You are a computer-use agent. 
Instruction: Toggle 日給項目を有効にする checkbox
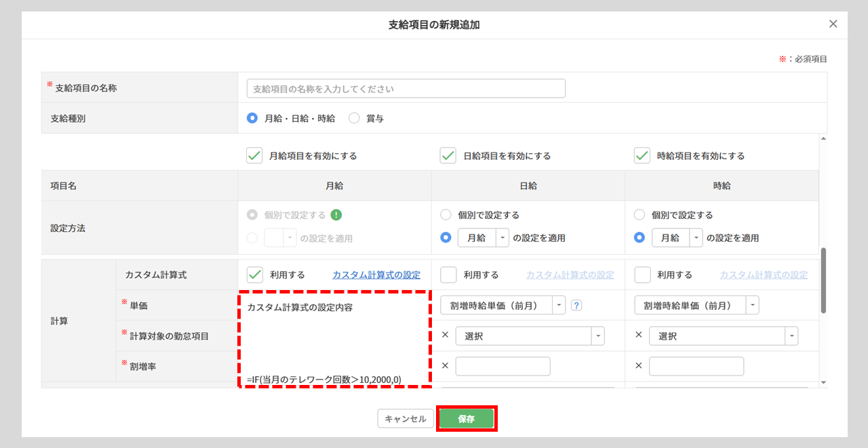click(x=448, y=155)
